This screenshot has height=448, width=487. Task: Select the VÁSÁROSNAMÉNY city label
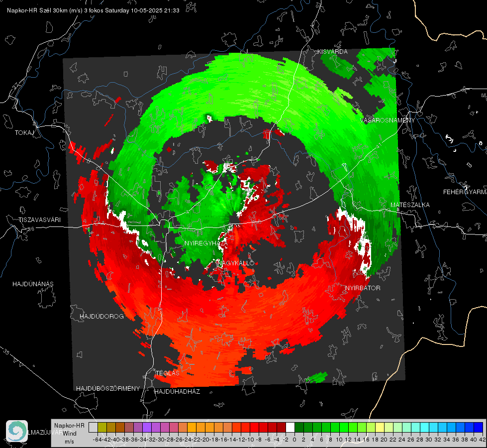[388, 120]
